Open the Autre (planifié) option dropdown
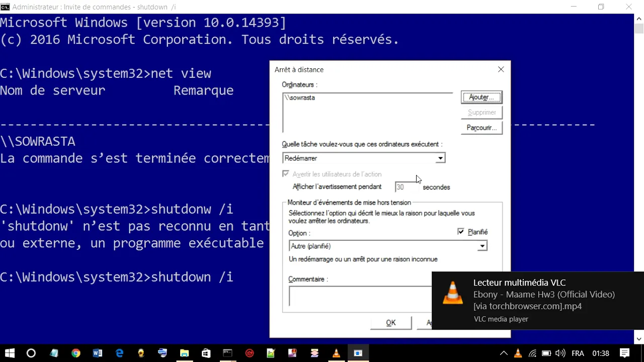The image size is (644, 362). (482, 246)
